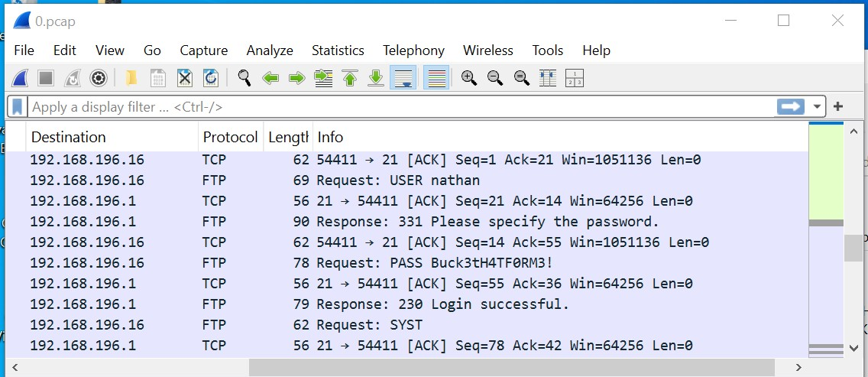Screen dimensions: 868x377
Task: Select the PASS Buck3tH4TF0RM3! packet
Action: click(x=406, y=263)
